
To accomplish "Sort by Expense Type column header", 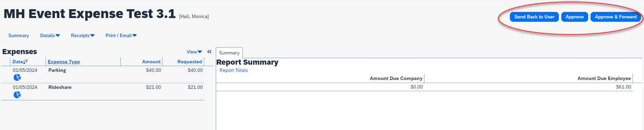I will pyautogui.click(x=64, y=62).
